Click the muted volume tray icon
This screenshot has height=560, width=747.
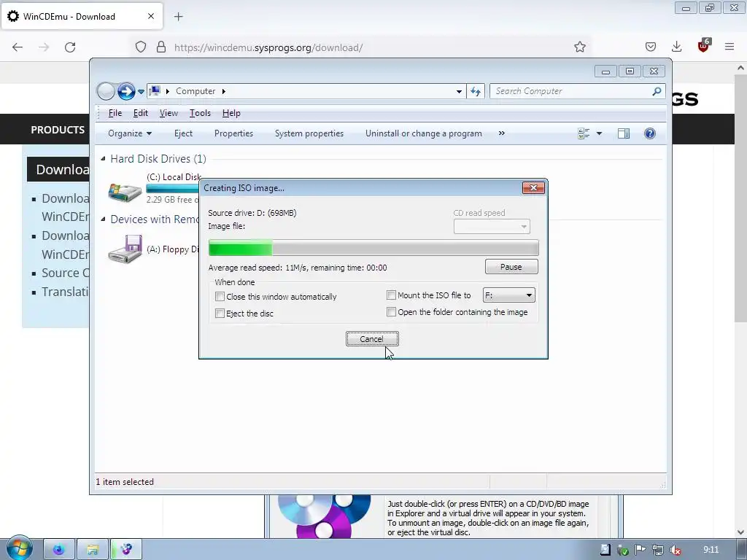coord(675,550)
